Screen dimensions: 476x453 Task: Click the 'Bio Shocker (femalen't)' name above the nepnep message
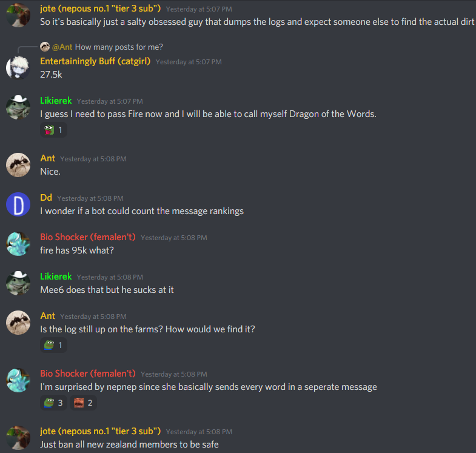[x=88, y=374]
